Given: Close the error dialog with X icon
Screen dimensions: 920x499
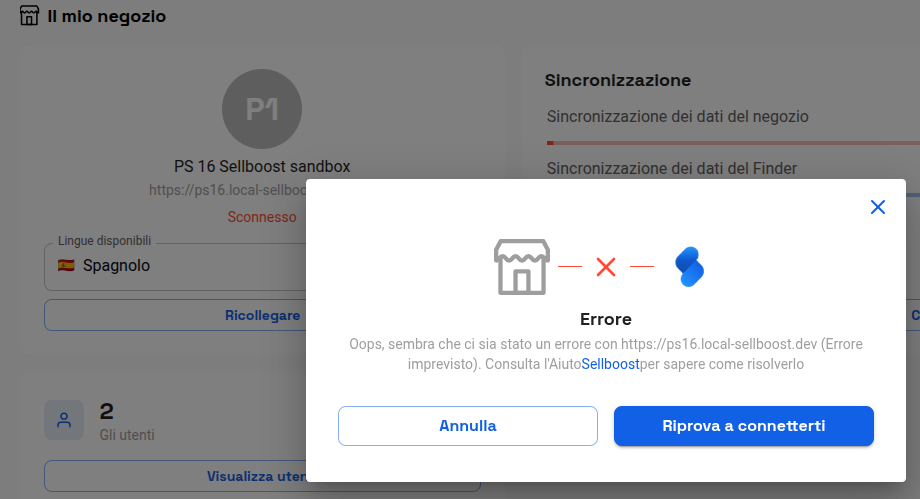Looking at the screenshot, I should point(878,207).
